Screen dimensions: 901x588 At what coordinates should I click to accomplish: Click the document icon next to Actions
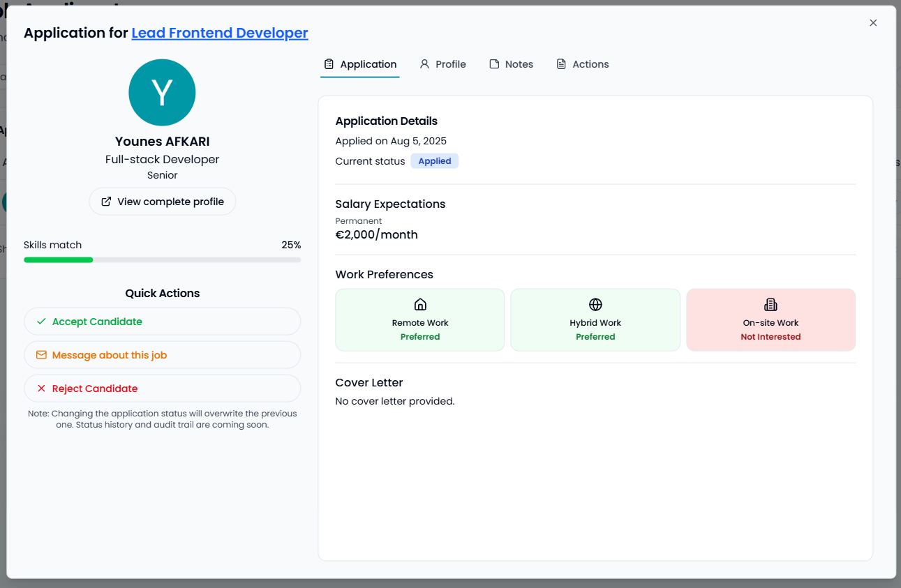[560, 63]
